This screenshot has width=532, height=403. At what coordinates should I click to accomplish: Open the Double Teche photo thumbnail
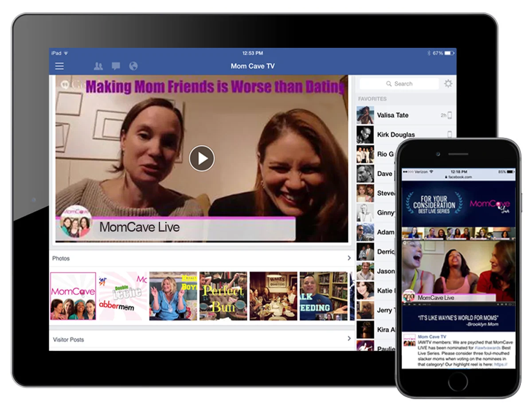click(x=122, y=296)
